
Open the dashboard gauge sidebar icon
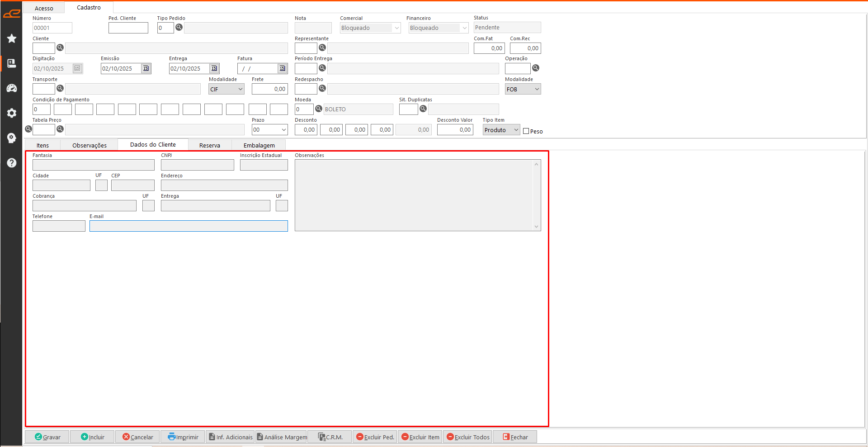point(12,88)
